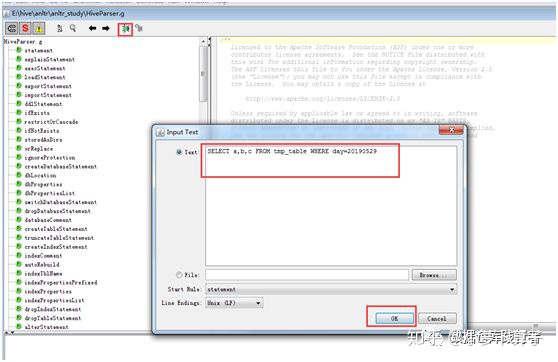Click the rule tree scrollbar up arrow
Image resolution: width=558 pixels, height=362 pixels.
[x=203, y=42]
